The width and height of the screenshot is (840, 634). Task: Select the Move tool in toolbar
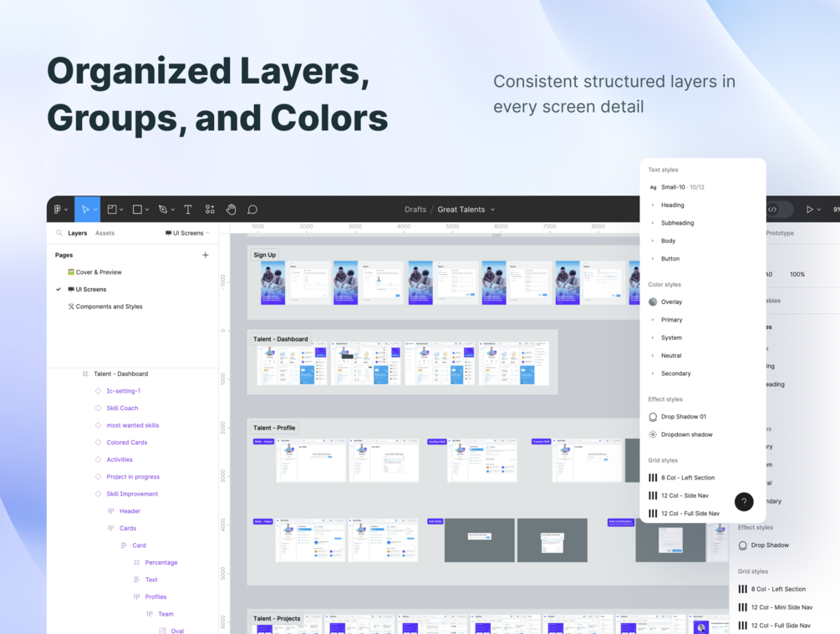(85, 210)
